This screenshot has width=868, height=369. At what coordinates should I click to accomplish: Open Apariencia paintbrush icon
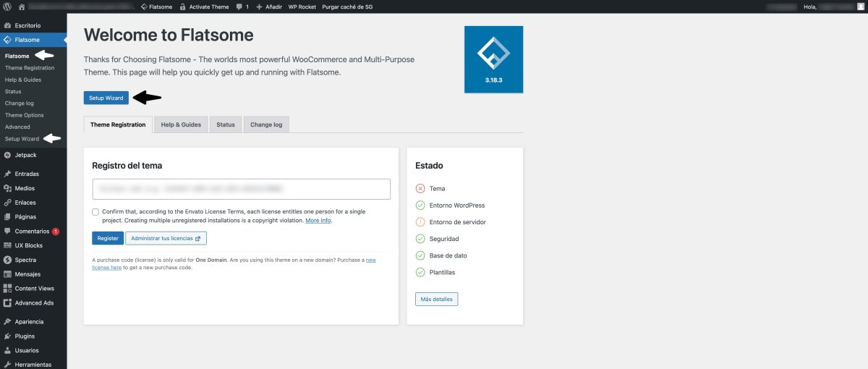click(x=7, y=322)
